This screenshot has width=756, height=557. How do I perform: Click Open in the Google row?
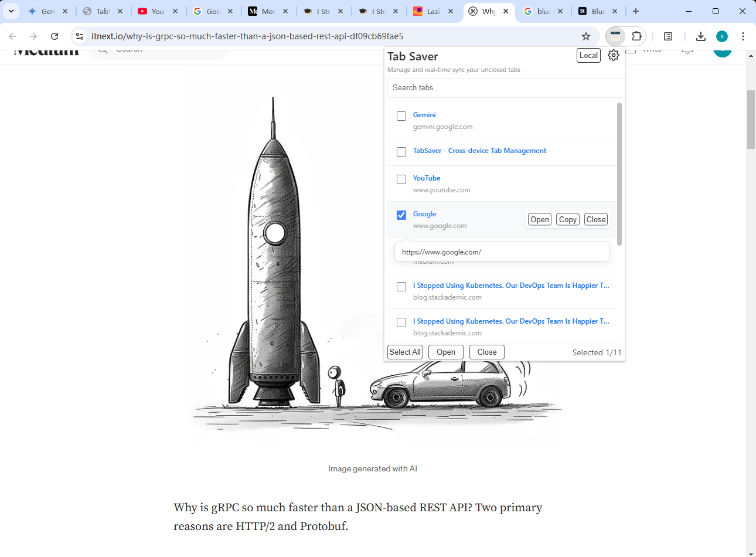coord(540,219)
